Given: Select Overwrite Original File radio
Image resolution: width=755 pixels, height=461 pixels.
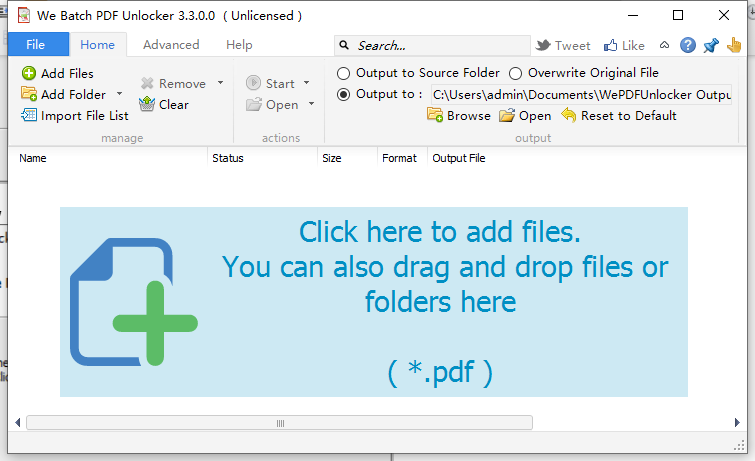Looking at the screenshot, I should coord(515,73).
